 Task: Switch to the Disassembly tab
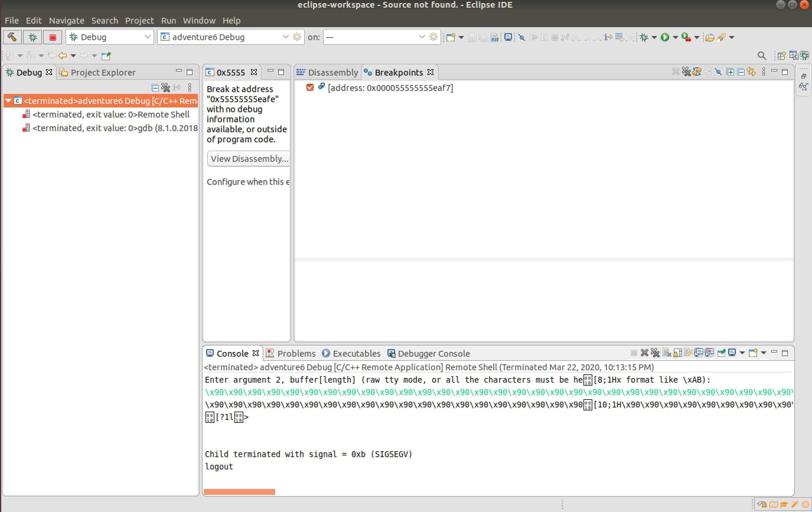[327, 73]
